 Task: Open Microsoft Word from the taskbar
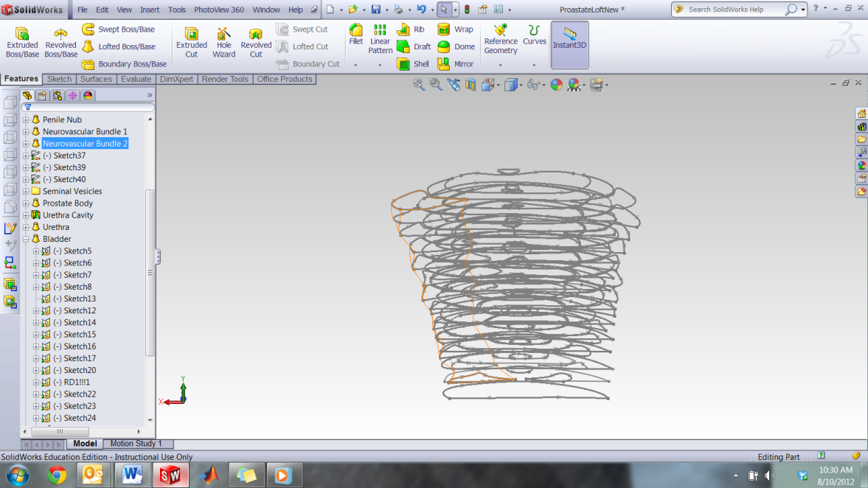click(132, 475)
